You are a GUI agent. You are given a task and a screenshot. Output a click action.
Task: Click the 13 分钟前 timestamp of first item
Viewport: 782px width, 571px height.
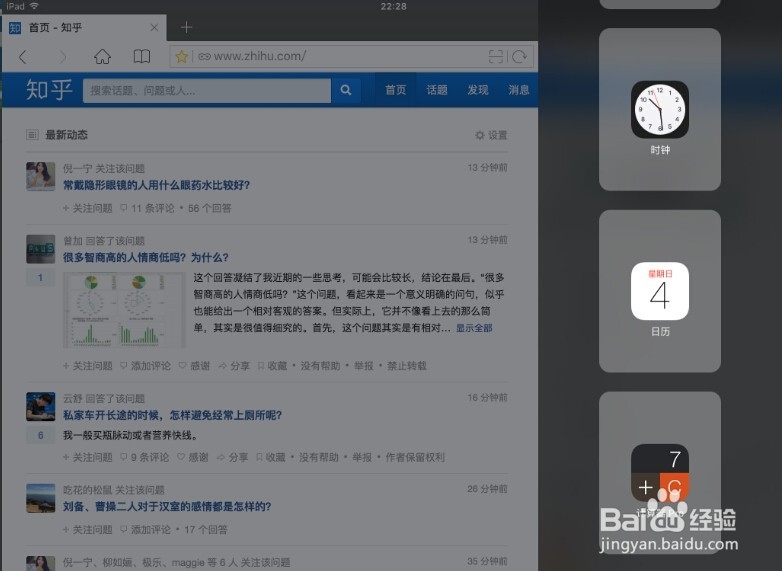[487, 168]
